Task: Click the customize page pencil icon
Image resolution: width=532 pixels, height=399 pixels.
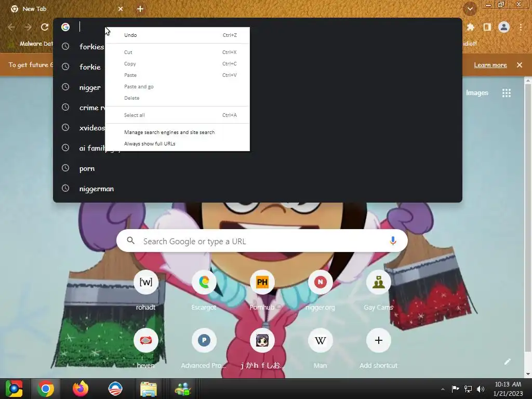Action: point(507,362)
